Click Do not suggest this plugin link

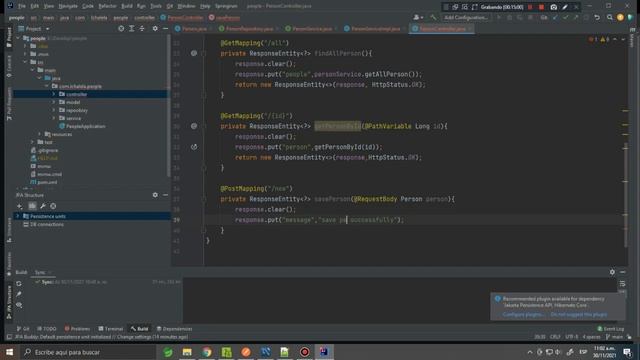point(579,315)
